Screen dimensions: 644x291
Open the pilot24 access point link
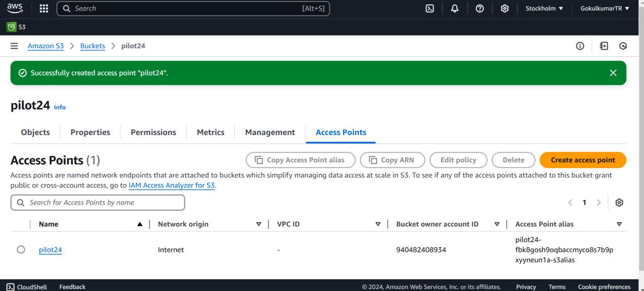[50, 250]
